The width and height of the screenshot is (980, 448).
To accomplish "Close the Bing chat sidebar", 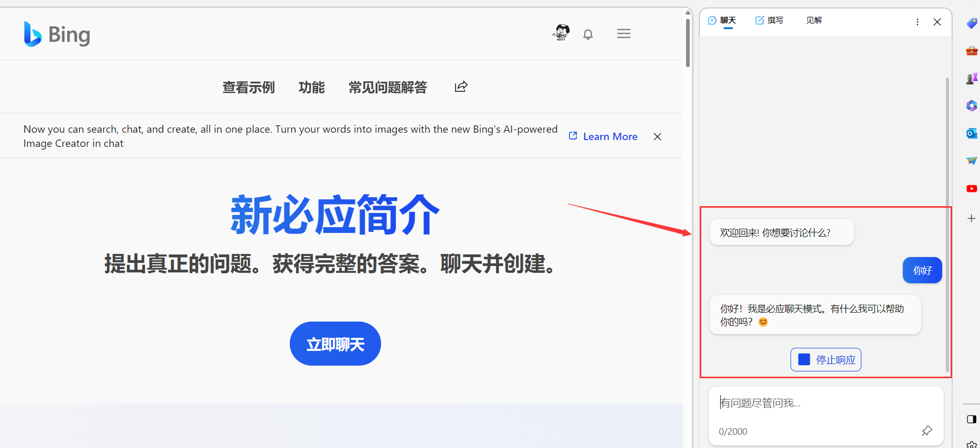I will [x=937, y=22].
